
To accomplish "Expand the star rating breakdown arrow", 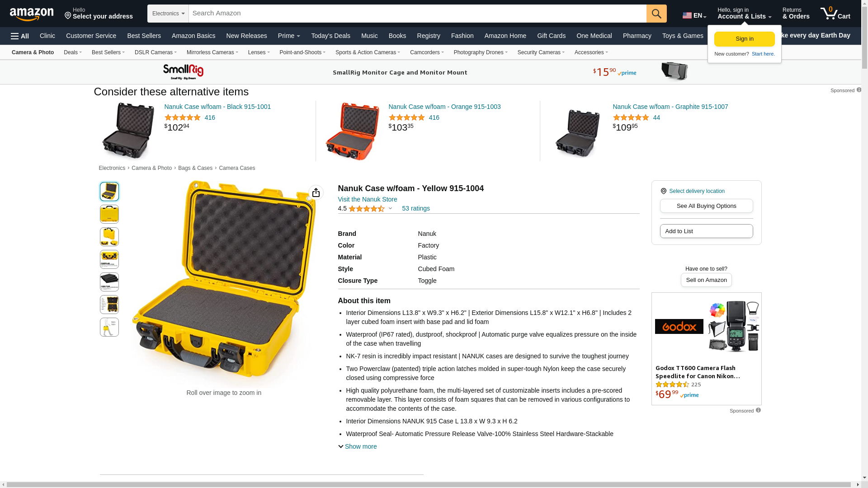I will pyautogui.click(x=390, y=209).
